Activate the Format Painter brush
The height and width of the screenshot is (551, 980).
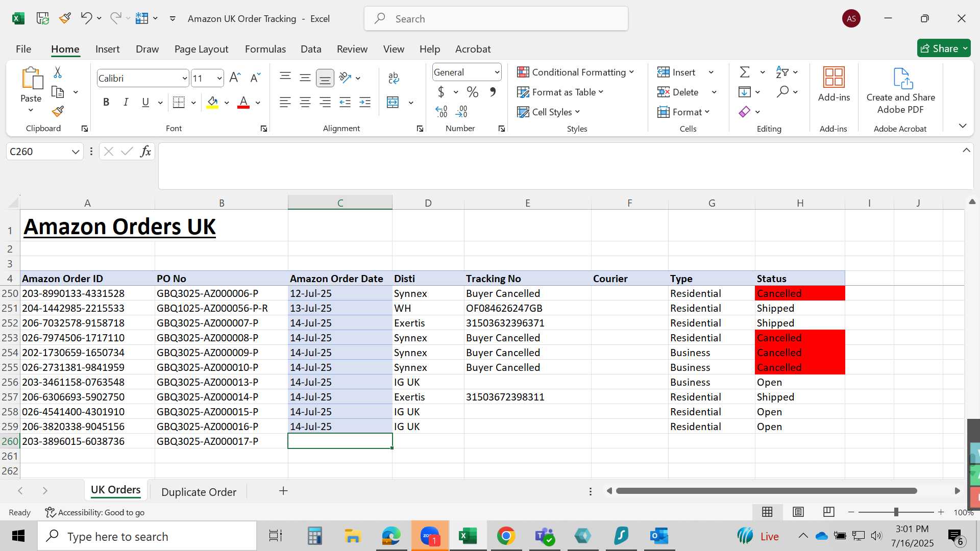coord(58,111)
